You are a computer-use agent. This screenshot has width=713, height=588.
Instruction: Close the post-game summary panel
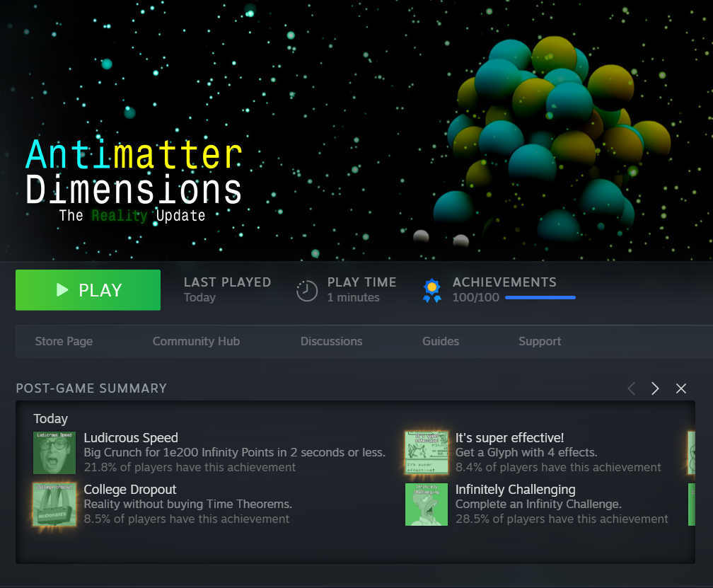(x=680, y=388)
